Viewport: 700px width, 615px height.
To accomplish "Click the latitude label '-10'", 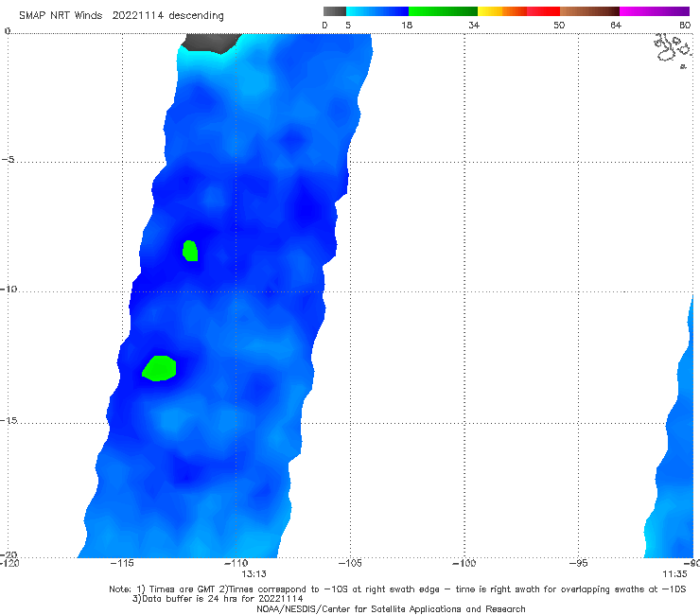I will [9, 289].
